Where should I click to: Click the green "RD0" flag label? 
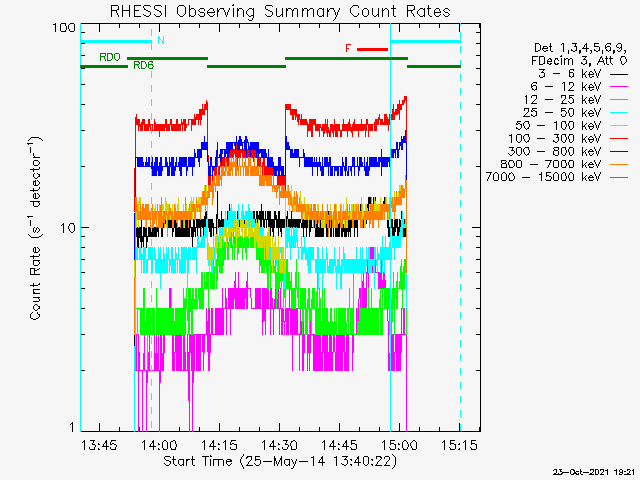110,57
